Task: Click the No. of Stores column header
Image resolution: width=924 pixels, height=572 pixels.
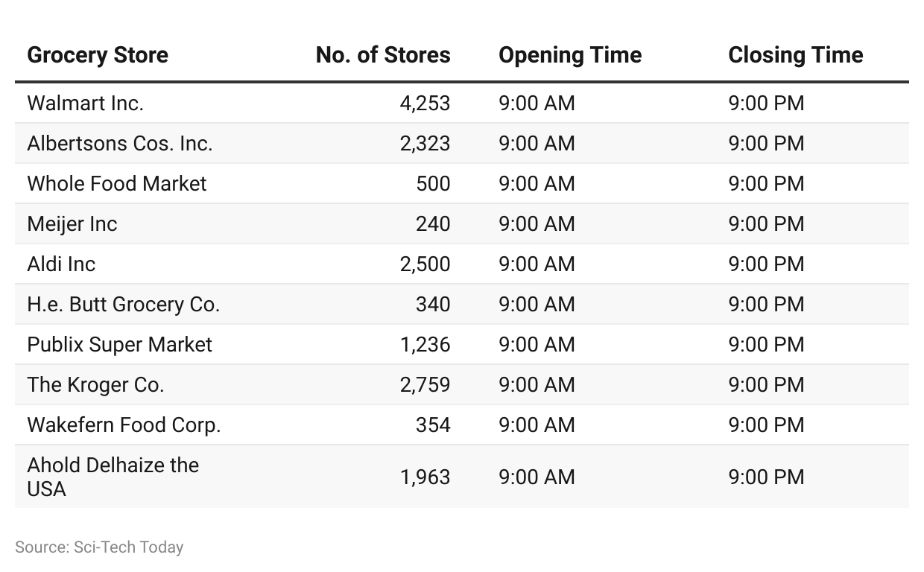Action: (x=383, y=55)
